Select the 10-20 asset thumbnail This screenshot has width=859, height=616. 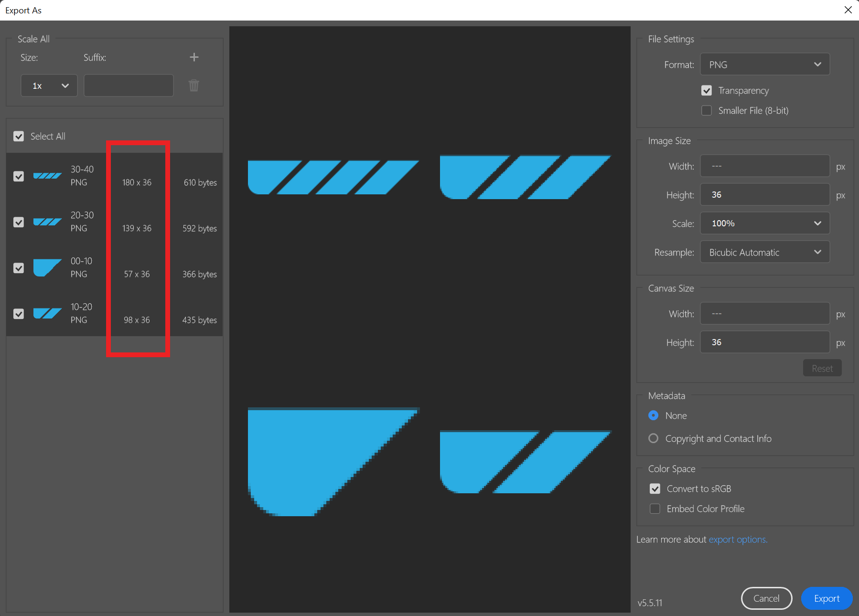click(47, 313)
